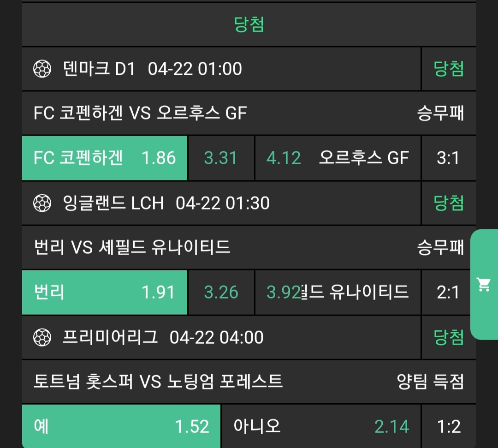Open 토트넘 홋스퍼 VS 노팅엄 포레스트 match

click(158, 382)
